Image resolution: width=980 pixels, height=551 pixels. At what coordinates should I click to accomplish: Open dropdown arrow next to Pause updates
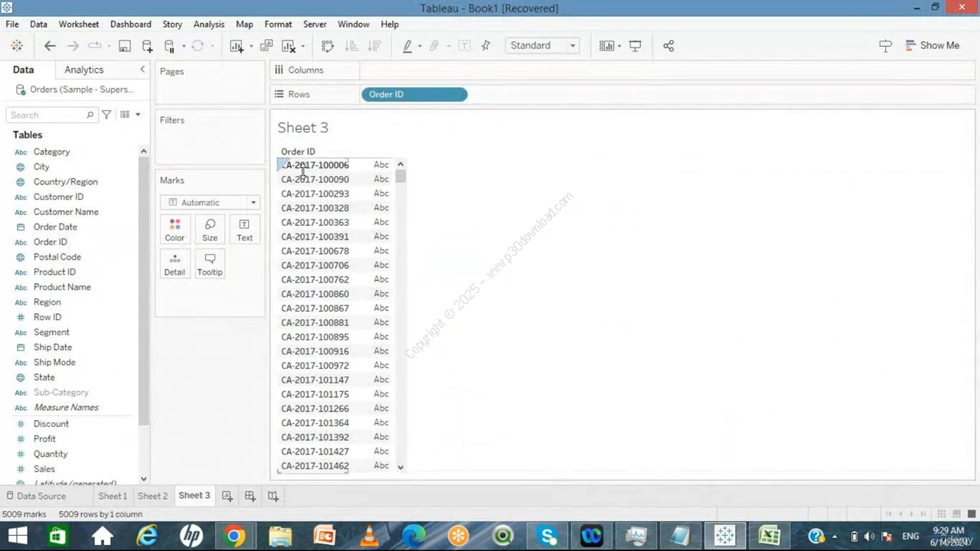(184, 47)
